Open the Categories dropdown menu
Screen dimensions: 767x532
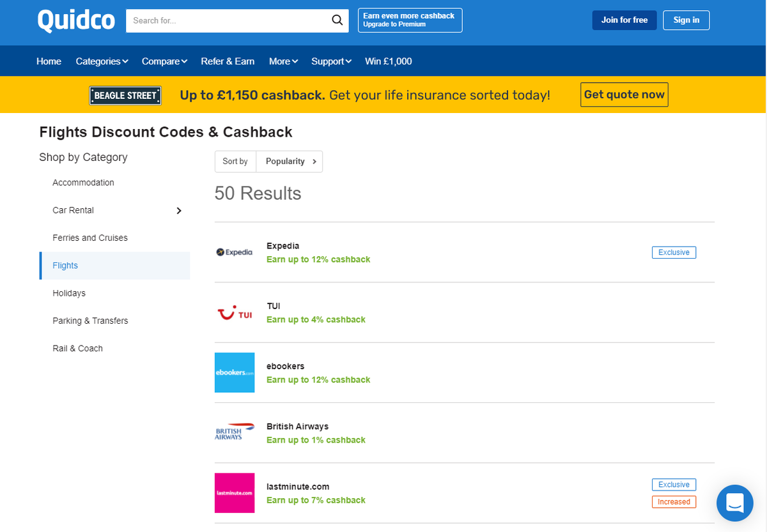pos(101,61)
